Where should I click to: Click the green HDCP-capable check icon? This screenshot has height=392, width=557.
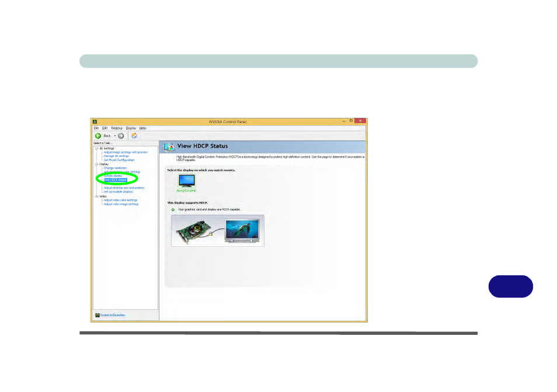[173, 209]
